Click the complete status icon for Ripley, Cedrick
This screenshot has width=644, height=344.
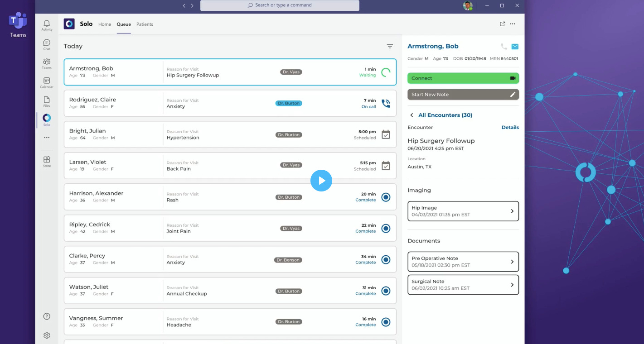[x=386, y=228]
